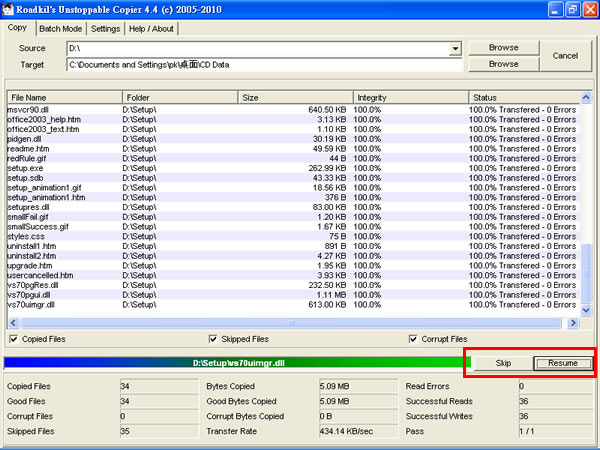Click the horizontal scroll right arrow

click(x=573, y=323)
